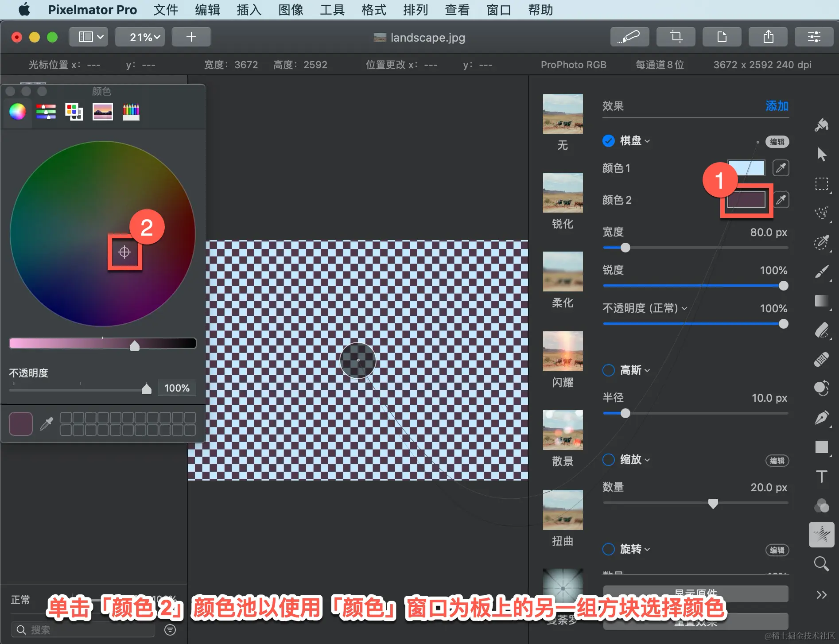The height and width of the screenshot is (644, 839).
Task: Select the Arrange arrow tool
Action: [822, 154]
